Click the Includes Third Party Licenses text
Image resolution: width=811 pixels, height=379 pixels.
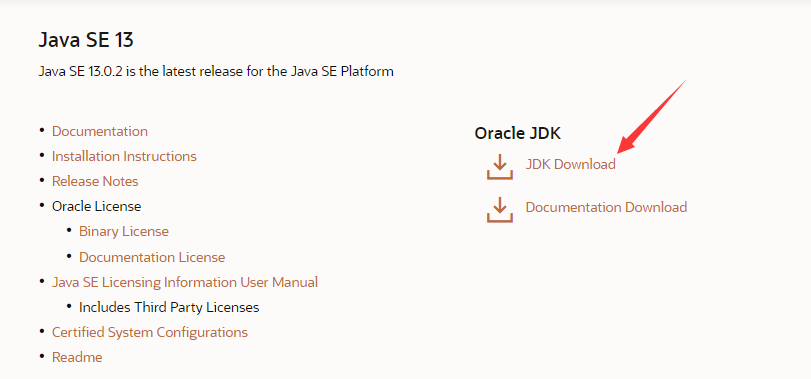click(x=169, y=308)
